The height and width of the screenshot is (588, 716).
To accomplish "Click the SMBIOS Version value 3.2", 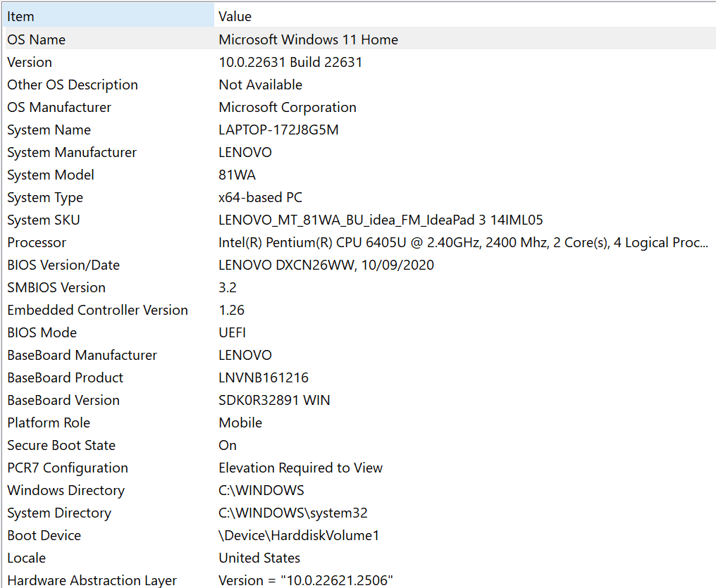I will (x=226, y=287).
